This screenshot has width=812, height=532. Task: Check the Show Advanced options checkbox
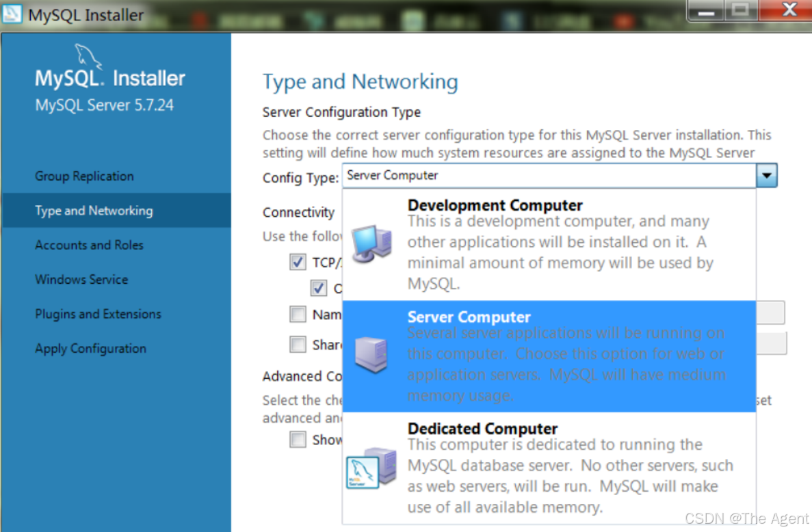point(298,440)
